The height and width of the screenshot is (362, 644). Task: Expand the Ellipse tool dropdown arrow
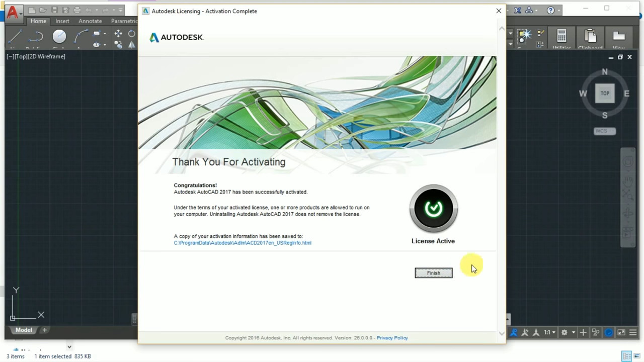click(x=105, y=45)
